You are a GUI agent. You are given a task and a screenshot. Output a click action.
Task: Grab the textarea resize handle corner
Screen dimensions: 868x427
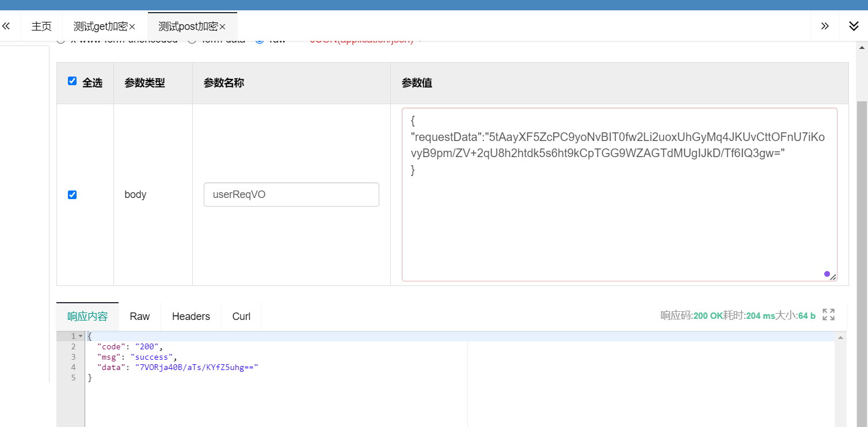tap(833, 277)
